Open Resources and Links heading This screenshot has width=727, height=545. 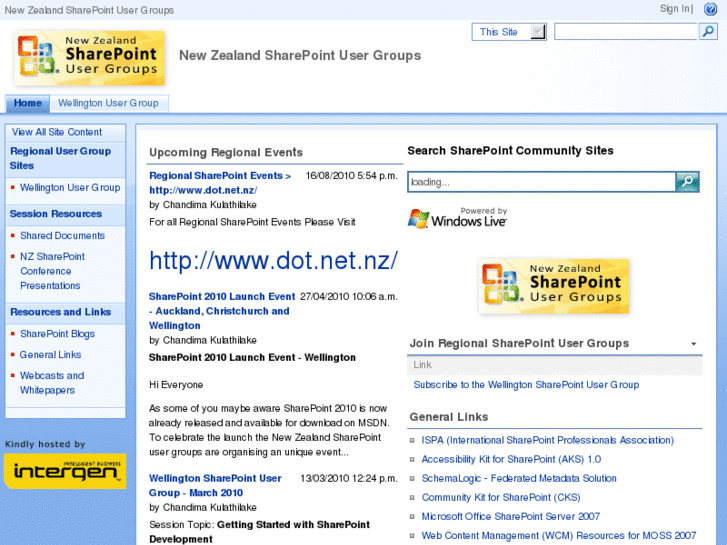tap(60, 312)
